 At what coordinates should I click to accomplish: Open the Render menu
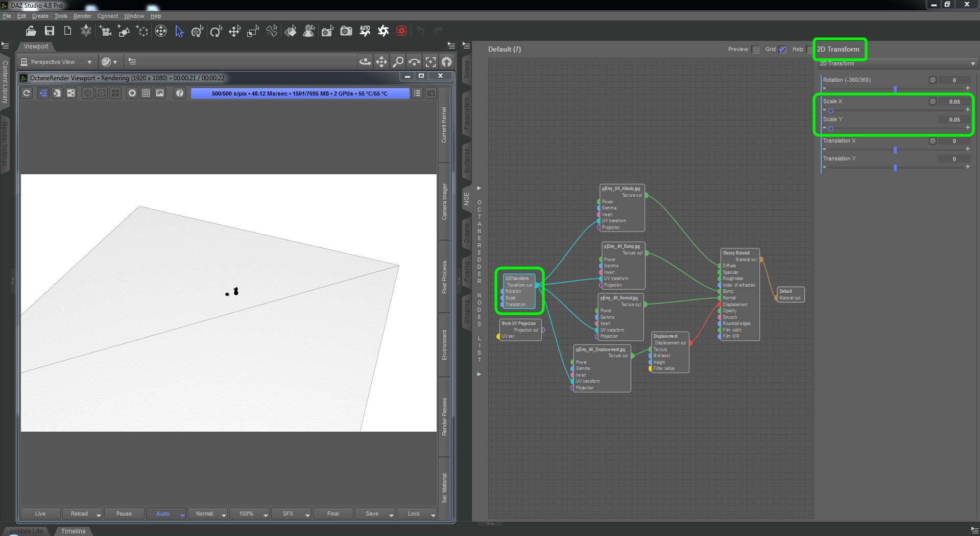82,16
